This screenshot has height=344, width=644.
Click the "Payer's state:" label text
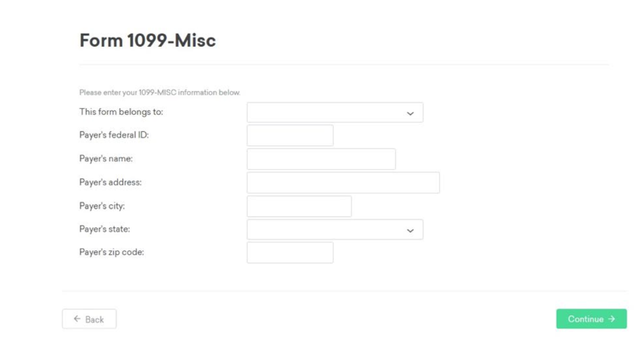[104, 229]
